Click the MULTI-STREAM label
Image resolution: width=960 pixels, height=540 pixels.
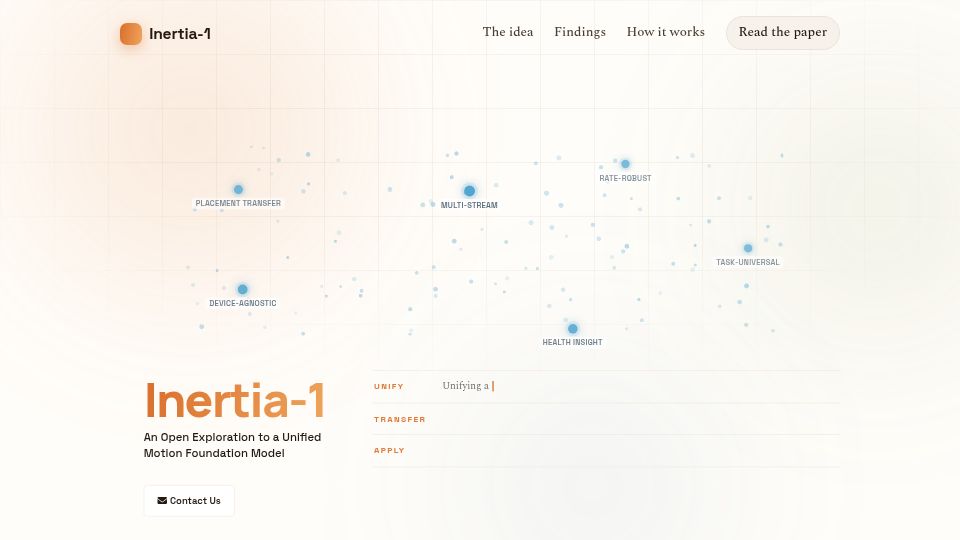pyautogui.click(x=469, y=205)
